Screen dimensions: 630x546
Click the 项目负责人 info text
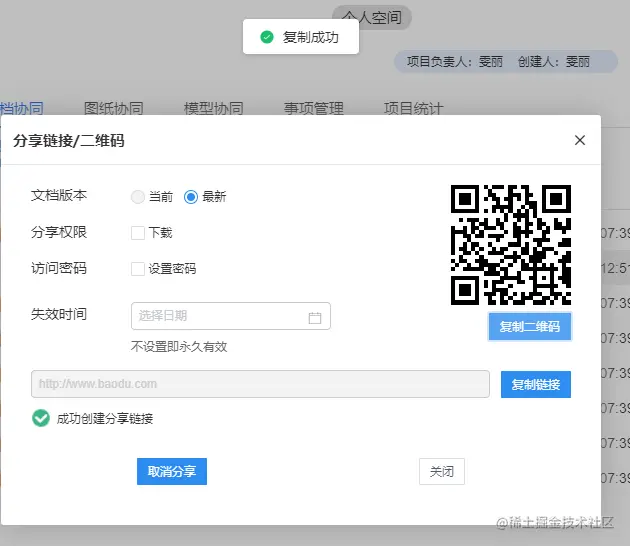[x=455, y=61]
